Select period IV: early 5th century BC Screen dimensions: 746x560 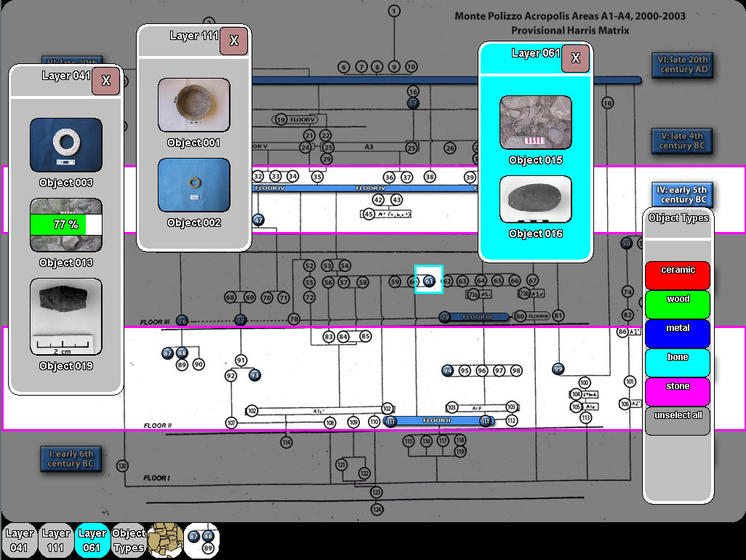pyautogui.click(x=682, y=195)
